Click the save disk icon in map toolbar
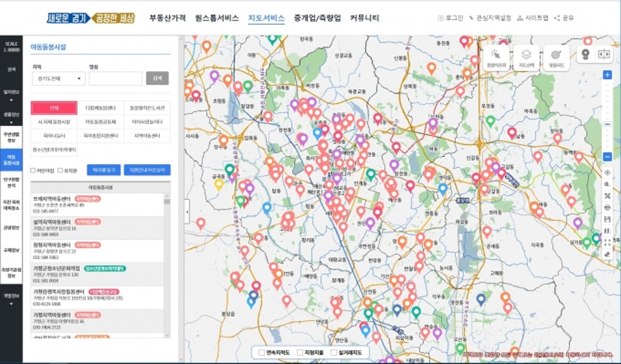The width and height of the screenshot is (621, 364). [607, 219]
